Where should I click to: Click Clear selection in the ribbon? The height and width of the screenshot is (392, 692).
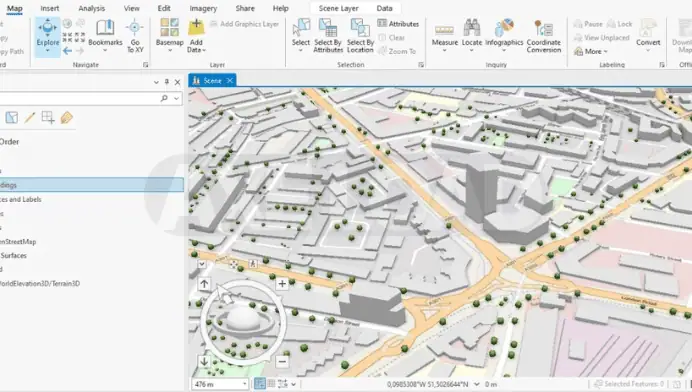click(x=391, y=38)
